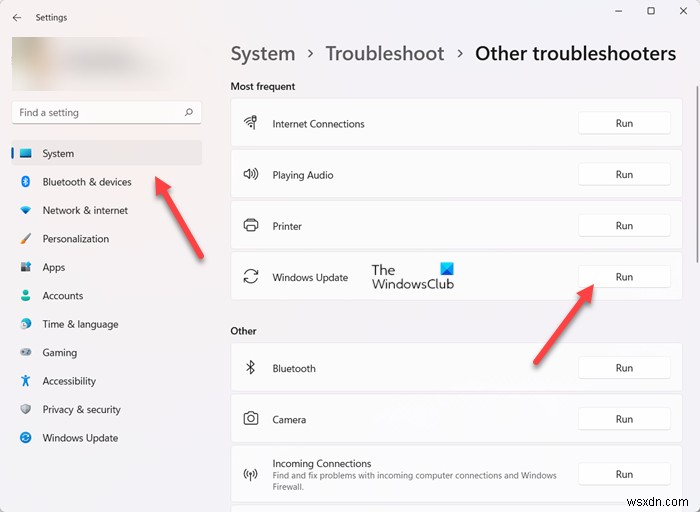700x512 pixels.
Task: Click the Other section heading
Action: point(243,331)
